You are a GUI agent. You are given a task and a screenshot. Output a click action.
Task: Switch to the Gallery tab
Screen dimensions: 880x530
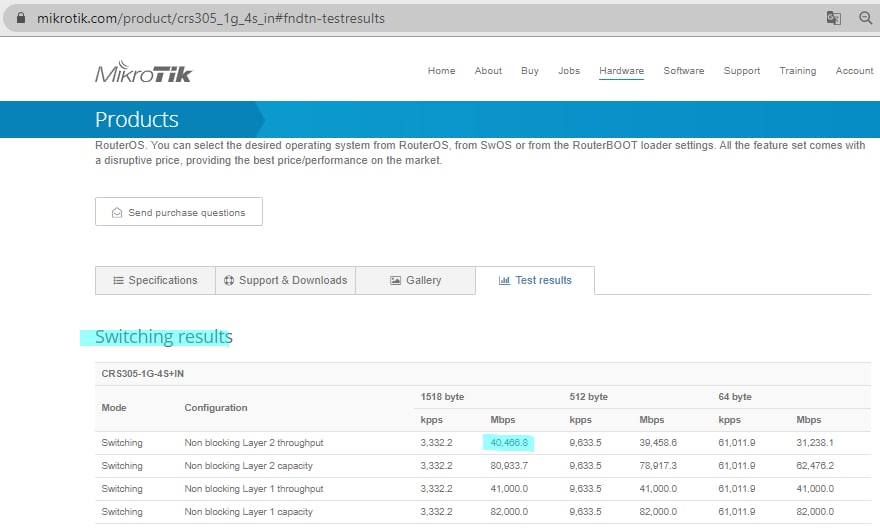point(415,280)
